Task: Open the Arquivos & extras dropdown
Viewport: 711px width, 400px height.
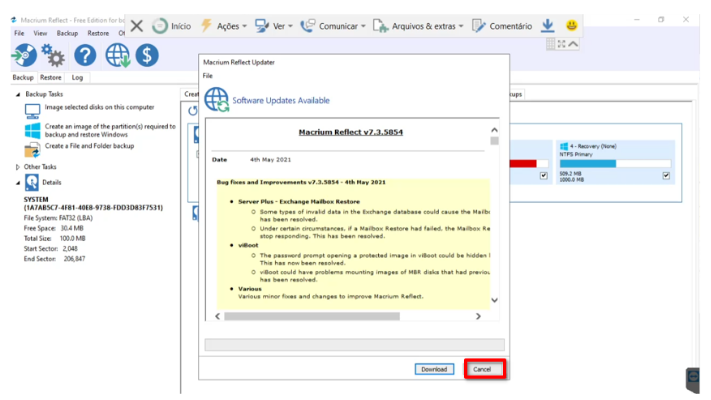Action: (418, 26)
